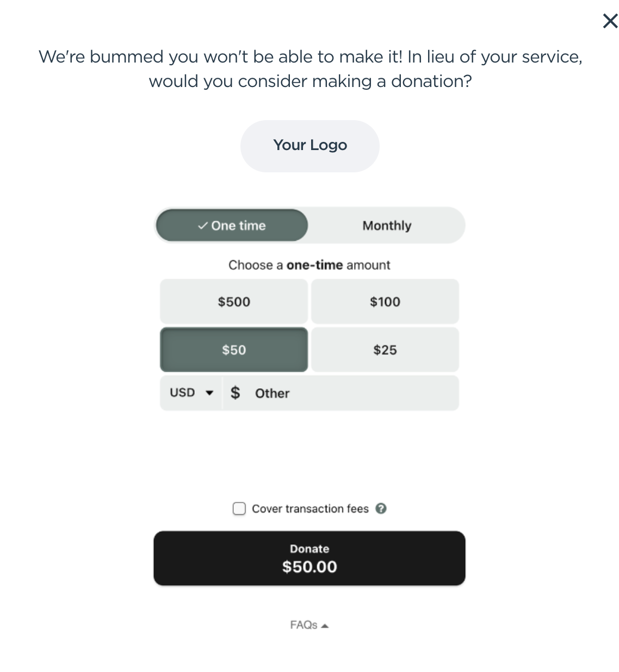Click the $50.00 total on Donate button
Screen dimensions: 619x672
tap(309, 567)
